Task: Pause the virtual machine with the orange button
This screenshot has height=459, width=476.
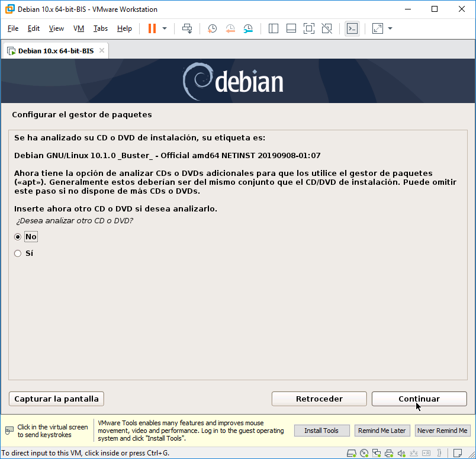Action: click(x=152, y=28)
